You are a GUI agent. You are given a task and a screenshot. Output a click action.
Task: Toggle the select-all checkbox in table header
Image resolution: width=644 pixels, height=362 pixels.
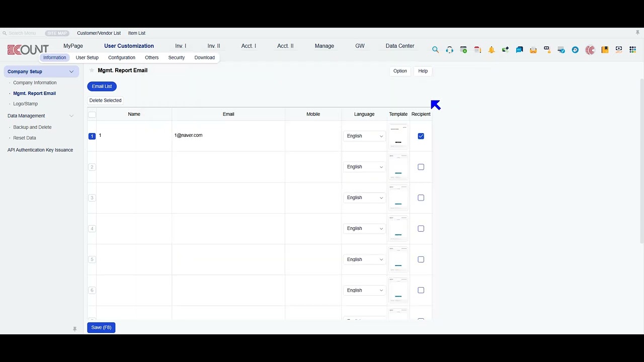click(92, 115)
